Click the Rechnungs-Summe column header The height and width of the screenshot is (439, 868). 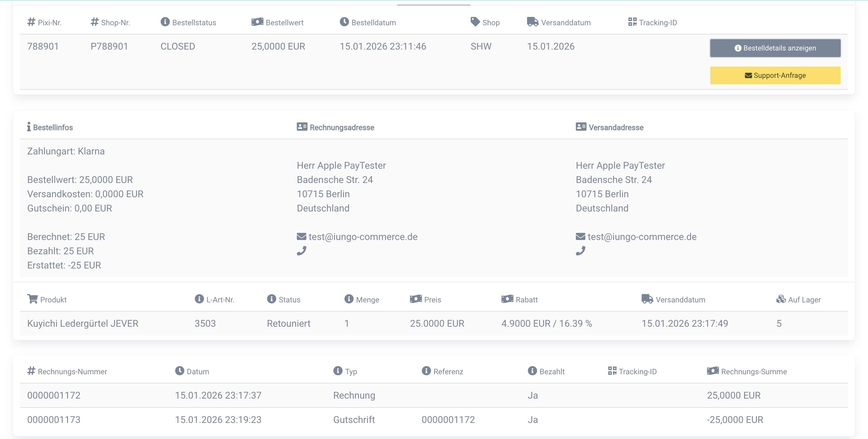click(x=754, y=372)
